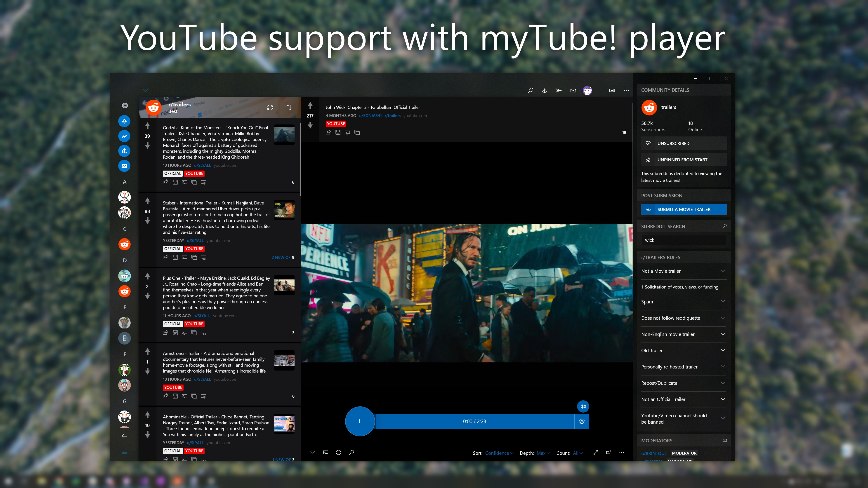868x488 pixels.
Task: Open the Popular feed in left sidebar
Action: 124,136
